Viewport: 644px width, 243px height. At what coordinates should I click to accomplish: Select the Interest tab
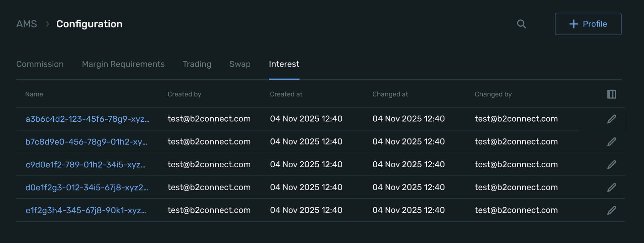click(284, 64)
